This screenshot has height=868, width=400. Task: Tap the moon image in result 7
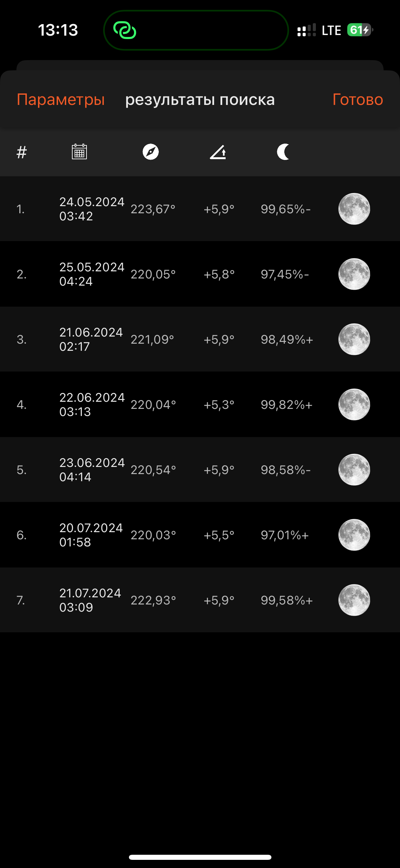coord(354,600)
